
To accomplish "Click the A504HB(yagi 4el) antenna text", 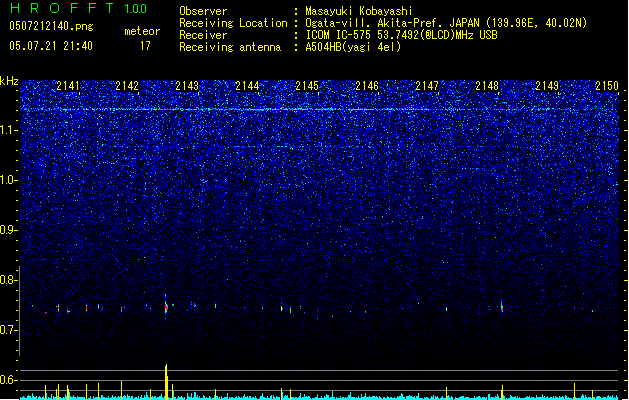I will click(x=353, y=47).
